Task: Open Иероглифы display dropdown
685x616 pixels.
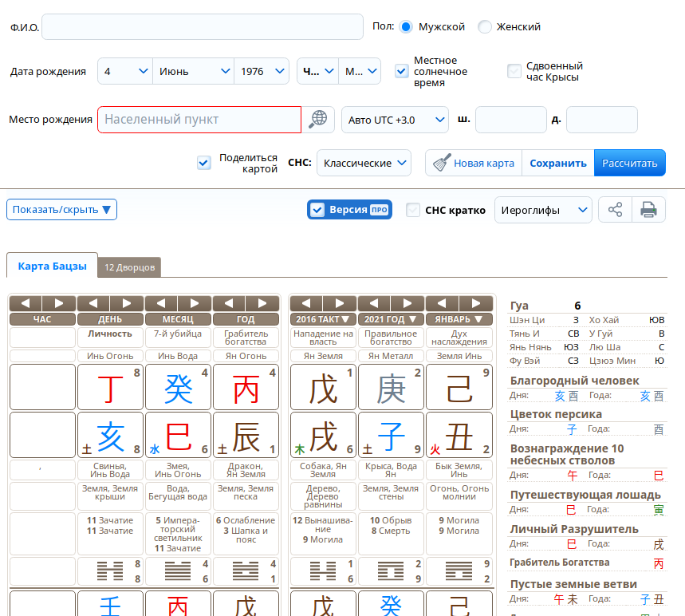Action: (x=543, y=210)
